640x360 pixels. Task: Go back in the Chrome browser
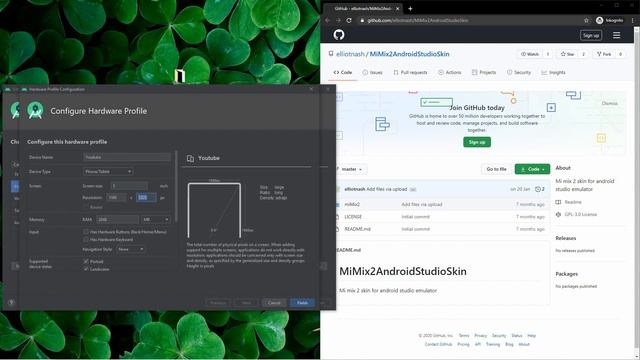328,20
